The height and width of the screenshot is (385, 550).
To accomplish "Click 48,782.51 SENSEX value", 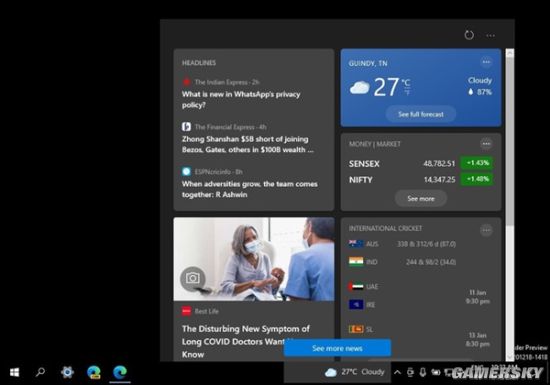I will click(439, 163).
